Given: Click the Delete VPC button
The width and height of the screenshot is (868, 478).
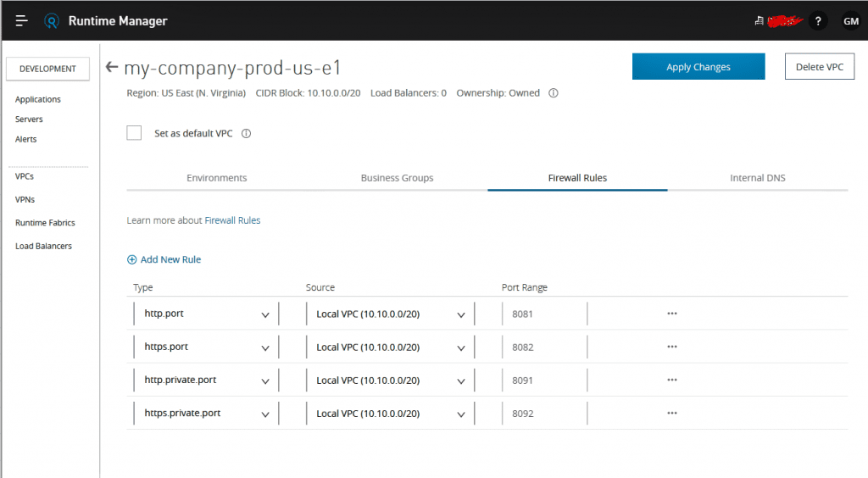Looking at the screenshot, I should [820, 66].
